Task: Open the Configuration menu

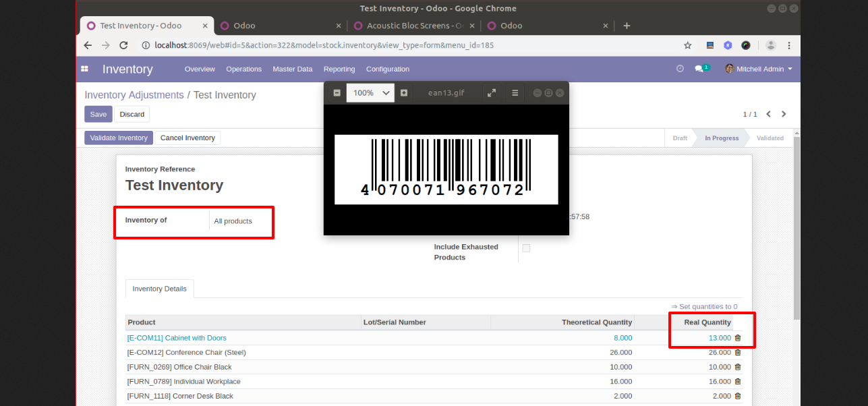Action: (388, 69)
